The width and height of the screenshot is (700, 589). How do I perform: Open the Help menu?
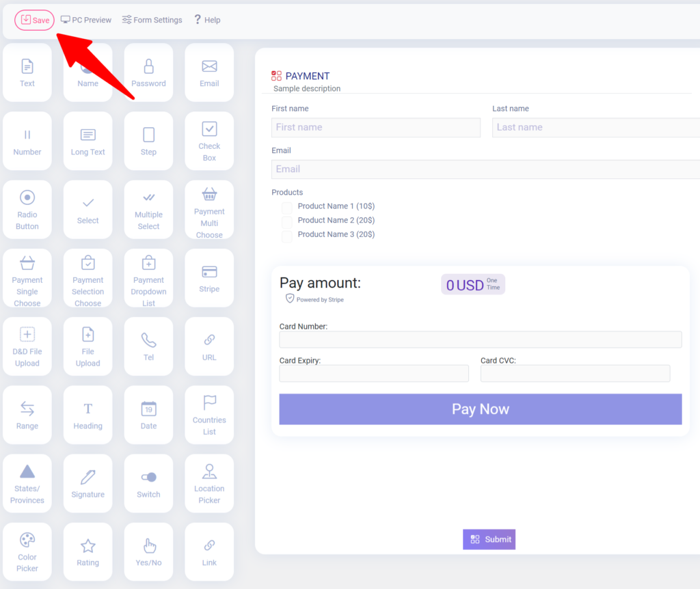click(x=207, y=20)
